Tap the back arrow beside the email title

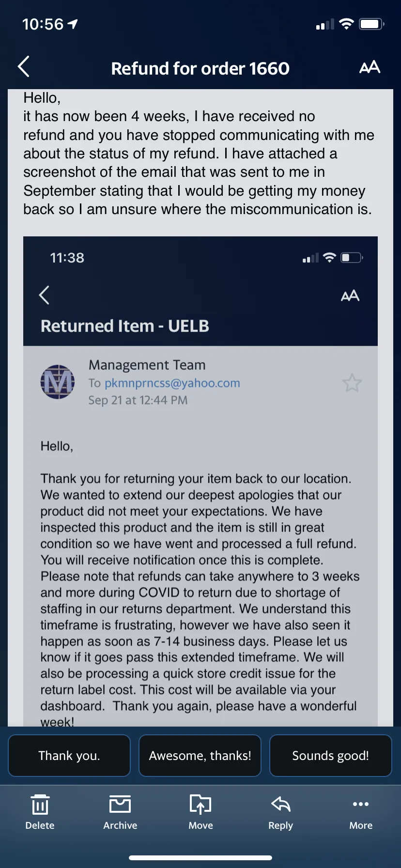(x=24, y=67)
